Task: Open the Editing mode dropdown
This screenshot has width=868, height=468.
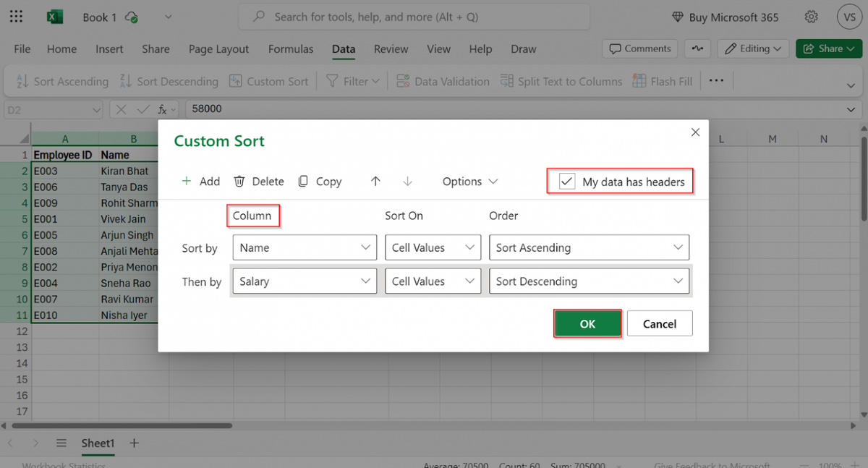Action: (753, 48)
